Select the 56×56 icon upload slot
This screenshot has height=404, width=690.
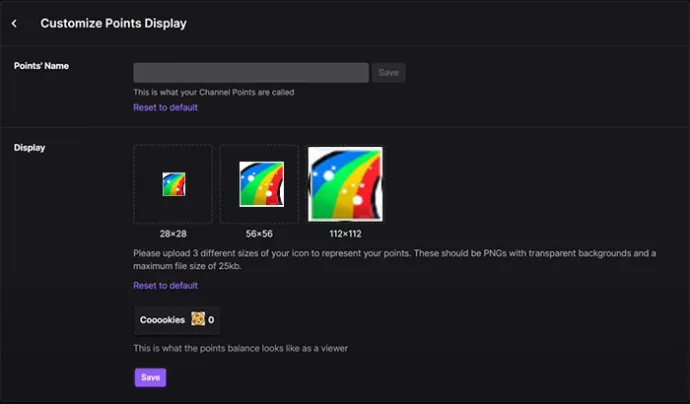pyautogui.click(x=259, y=184)
